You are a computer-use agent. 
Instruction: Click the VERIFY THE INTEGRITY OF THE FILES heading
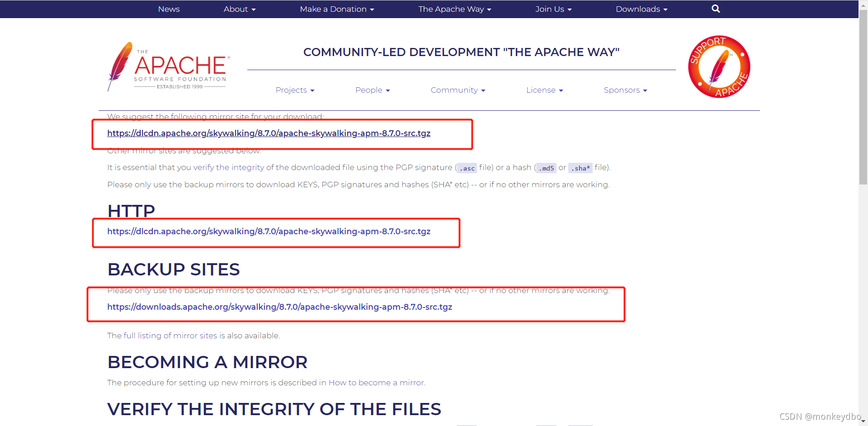click(x=274, y=409)
